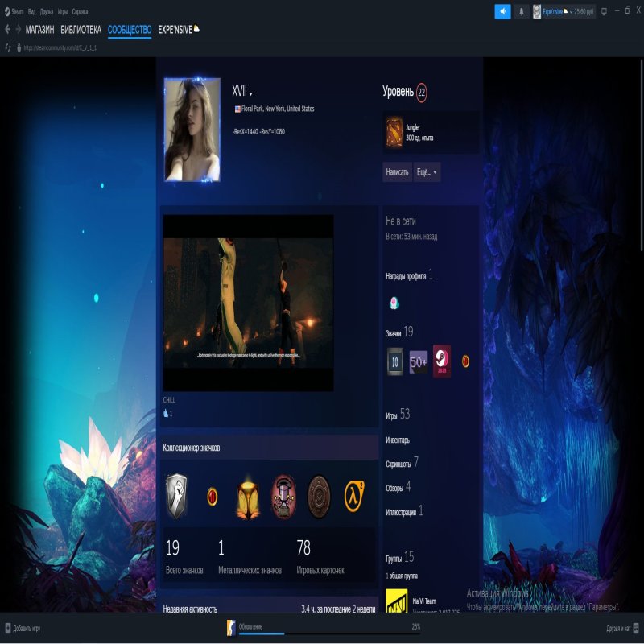Click the Написать message button

point(398,172)
